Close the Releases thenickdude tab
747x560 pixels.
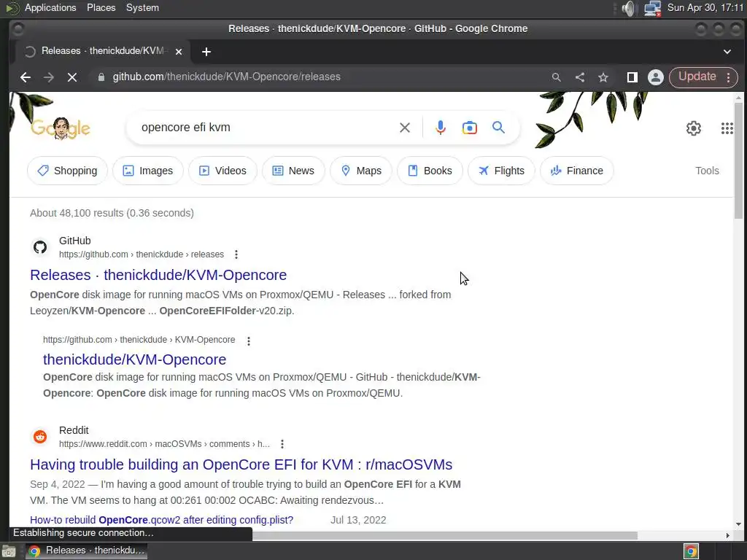coord(179,52)
